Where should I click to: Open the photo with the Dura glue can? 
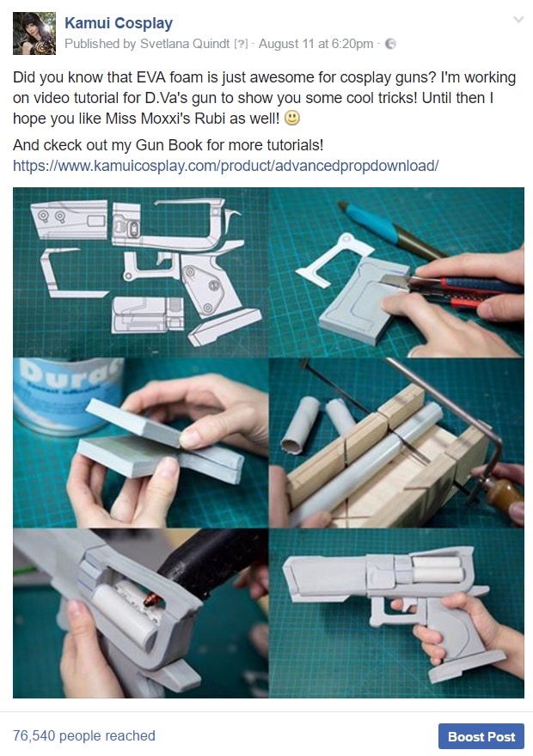tap(140, 442)
